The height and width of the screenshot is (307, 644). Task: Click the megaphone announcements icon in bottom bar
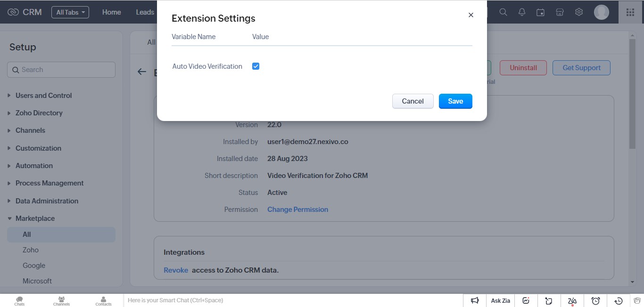(x=475, y=300)
